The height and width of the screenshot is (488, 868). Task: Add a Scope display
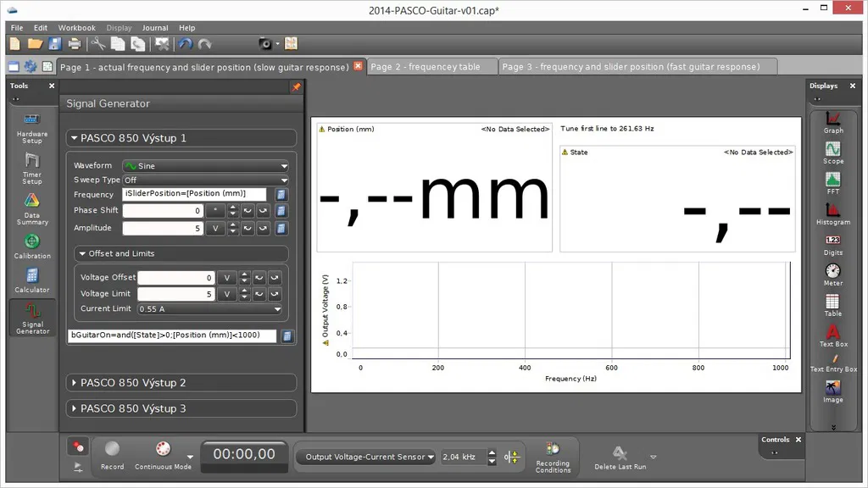832,152
